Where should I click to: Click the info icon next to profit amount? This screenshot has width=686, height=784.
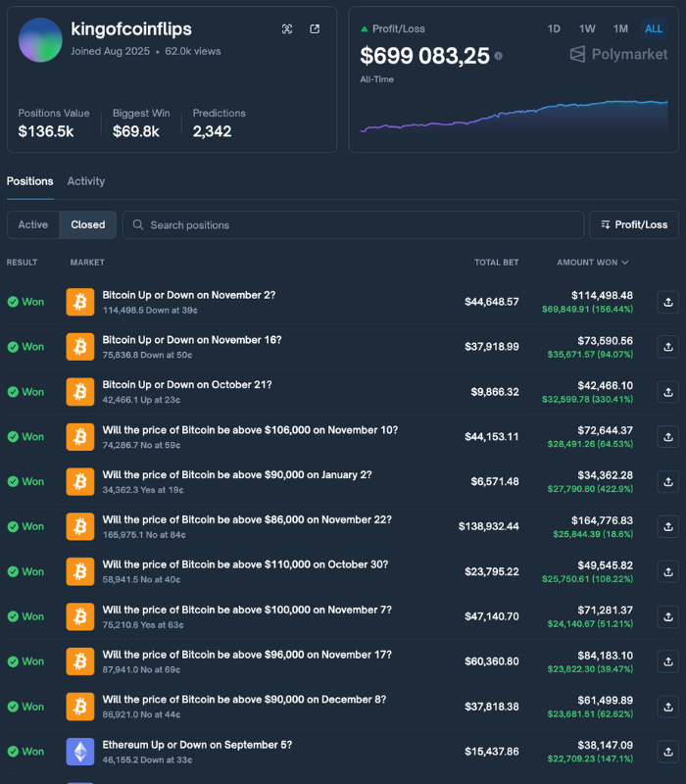coord(499,57)
